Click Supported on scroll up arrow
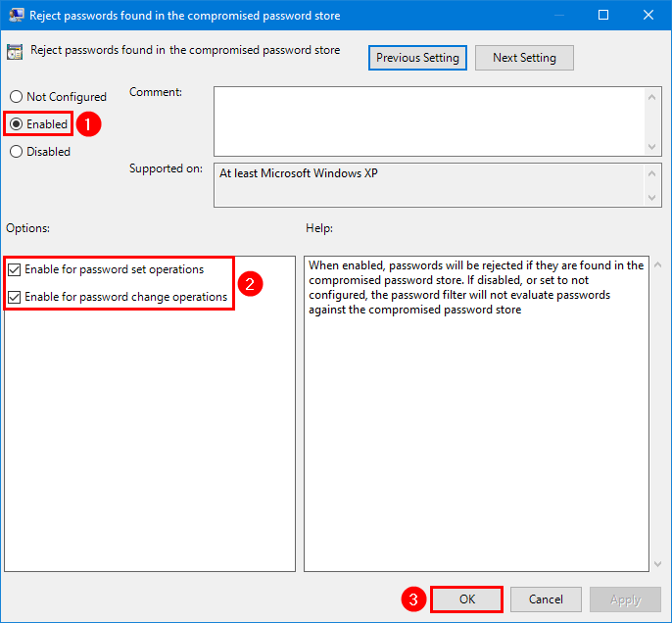The image size is (672, 623). click(651, 173)
